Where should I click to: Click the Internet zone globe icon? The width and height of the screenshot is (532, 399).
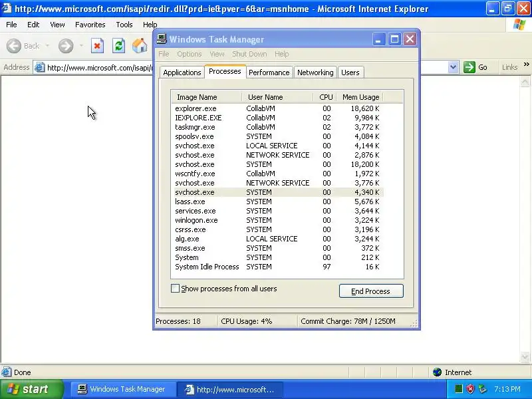tap(437, 372)
